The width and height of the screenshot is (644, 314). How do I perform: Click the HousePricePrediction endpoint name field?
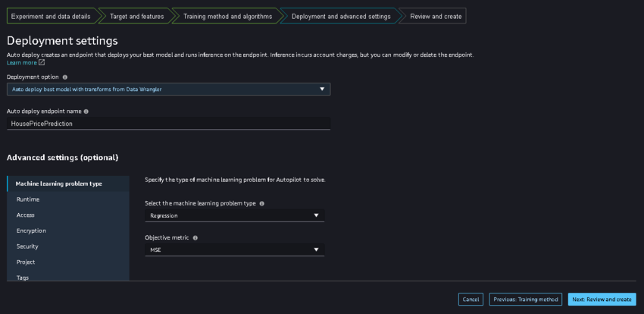168,124
